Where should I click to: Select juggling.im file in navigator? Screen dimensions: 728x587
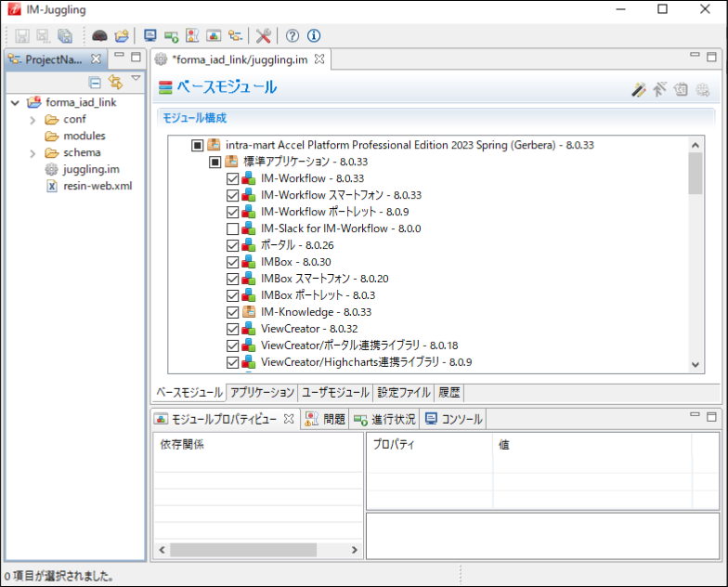pos(91,169)
